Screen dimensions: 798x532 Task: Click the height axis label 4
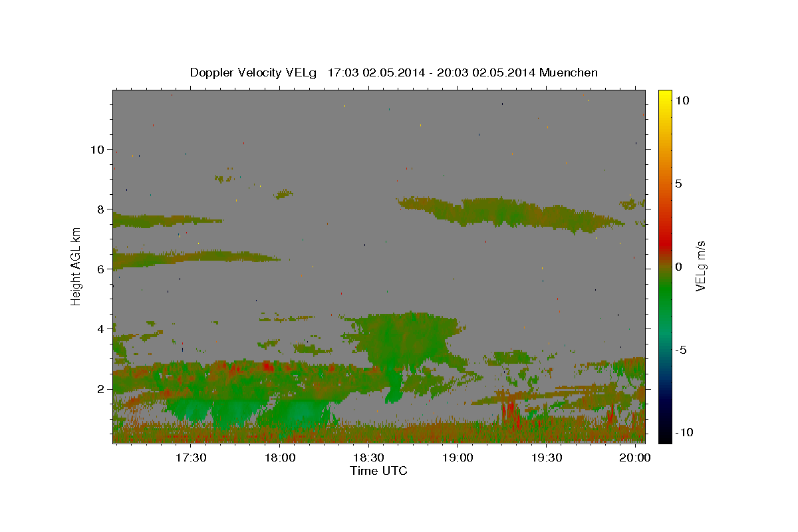pyautogui.click(x=100, y=329)
